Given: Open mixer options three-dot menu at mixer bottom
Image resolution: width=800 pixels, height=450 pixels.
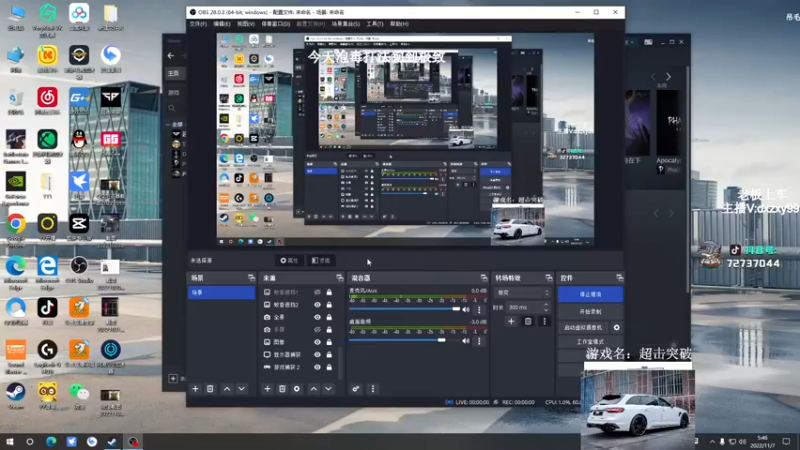Looking at the screenshot, I should pos(373,389).
